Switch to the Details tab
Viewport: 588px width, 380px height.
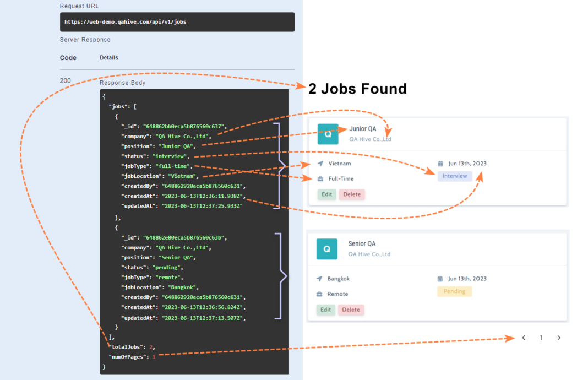(108, 57)
